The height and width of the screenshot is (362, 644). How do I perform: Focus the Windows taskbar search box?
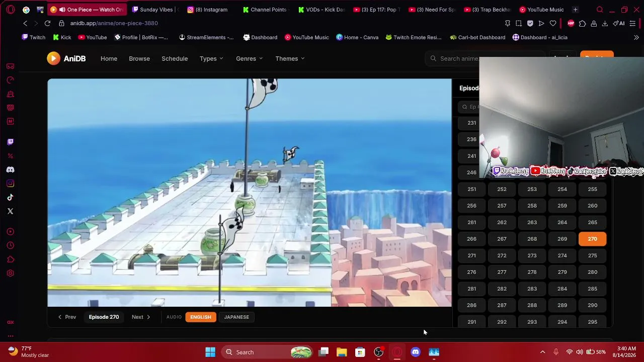coord(266,352)
